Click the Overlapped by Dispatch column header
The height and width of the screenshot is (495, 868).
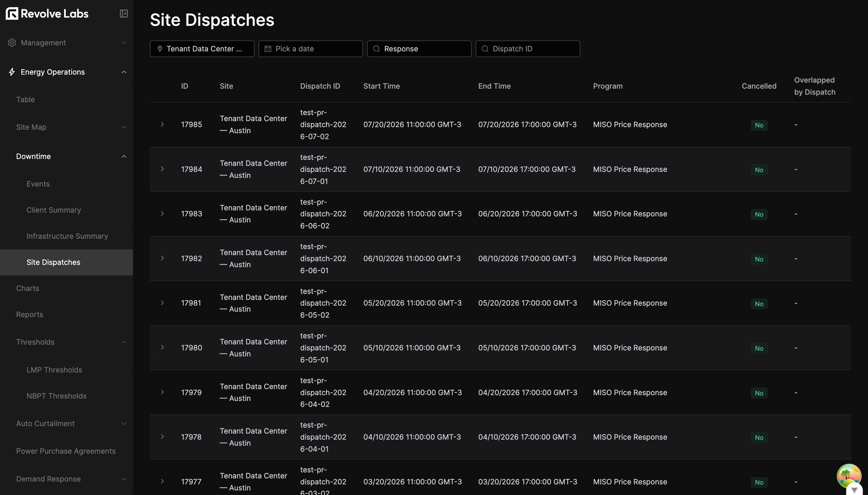(815, 86)
